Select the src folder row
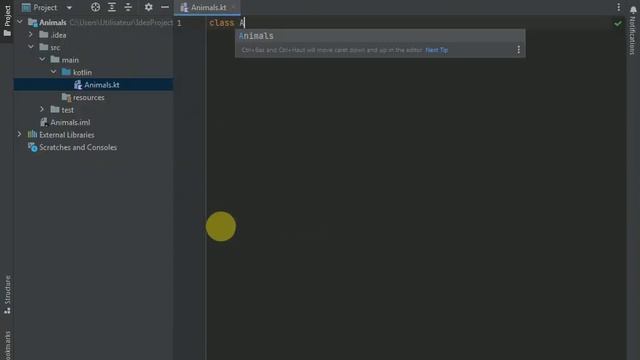640x360 pixels. pos(93,47)
